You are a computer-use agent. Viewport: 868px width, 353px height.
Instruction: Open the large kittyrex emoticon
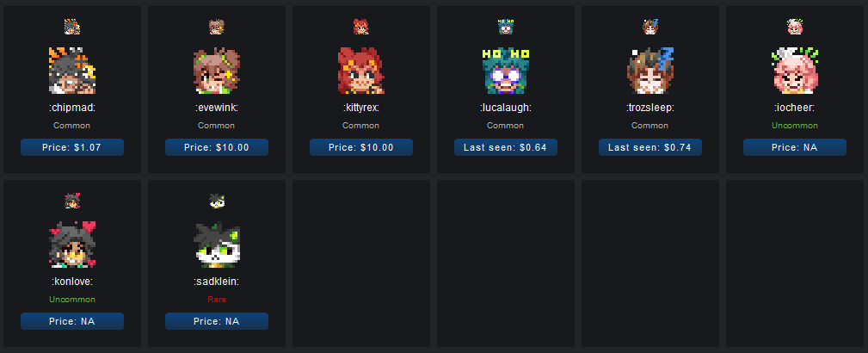tap(361, 71)
